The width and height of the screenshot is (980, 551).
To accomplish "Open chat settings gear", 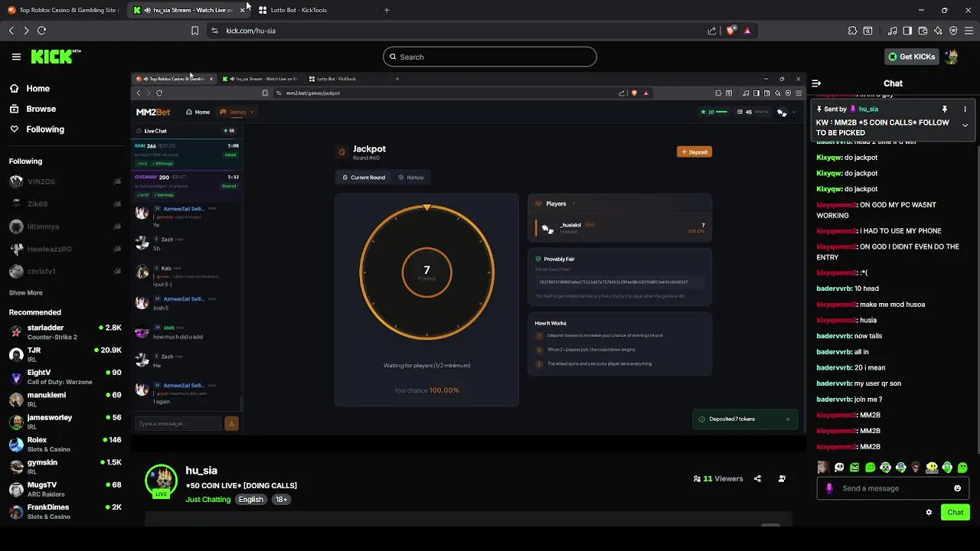I will point(929,512).
